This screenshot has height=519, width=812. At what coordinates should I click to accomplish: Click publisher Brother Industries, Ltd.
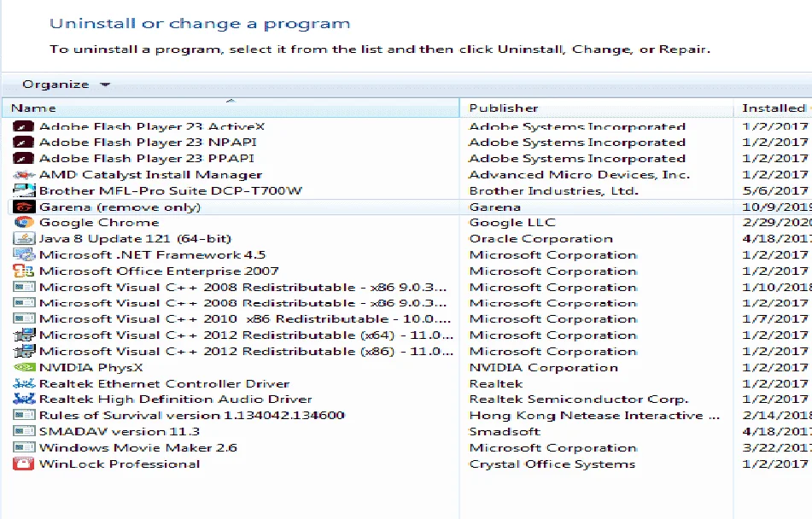tap(553, 190)
